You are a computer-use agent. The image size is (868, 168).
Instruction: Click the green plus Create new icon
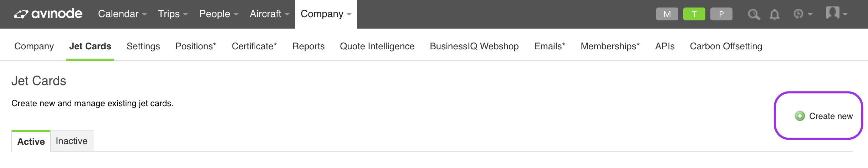click(800, 116)
